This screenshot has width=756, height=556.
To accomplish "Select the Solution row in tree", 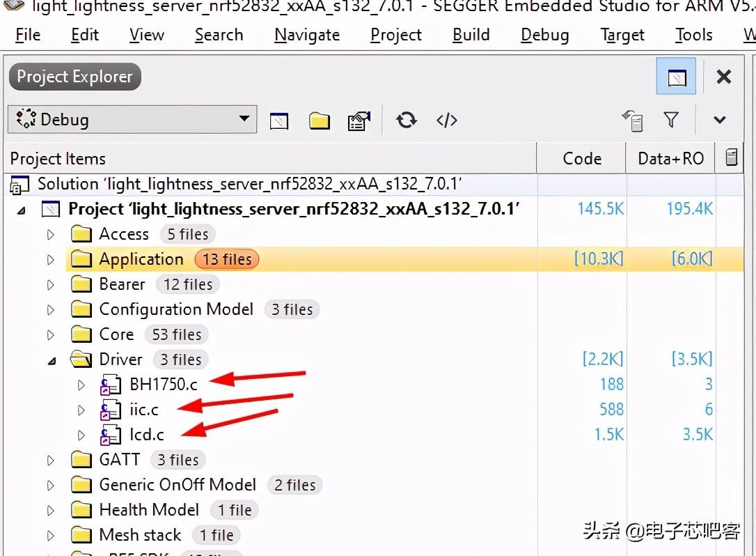I will click(x=374, y=184).
